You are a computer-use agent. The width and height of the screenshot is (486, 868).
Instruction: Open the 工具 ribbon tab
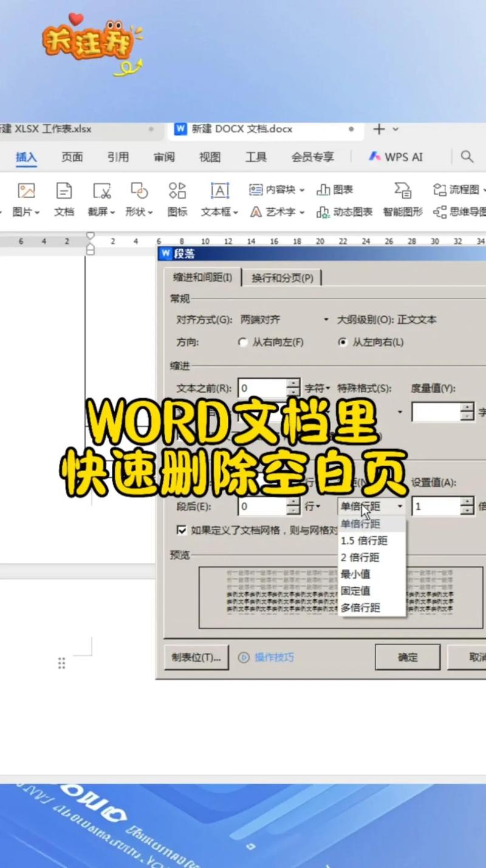[256, 157]
